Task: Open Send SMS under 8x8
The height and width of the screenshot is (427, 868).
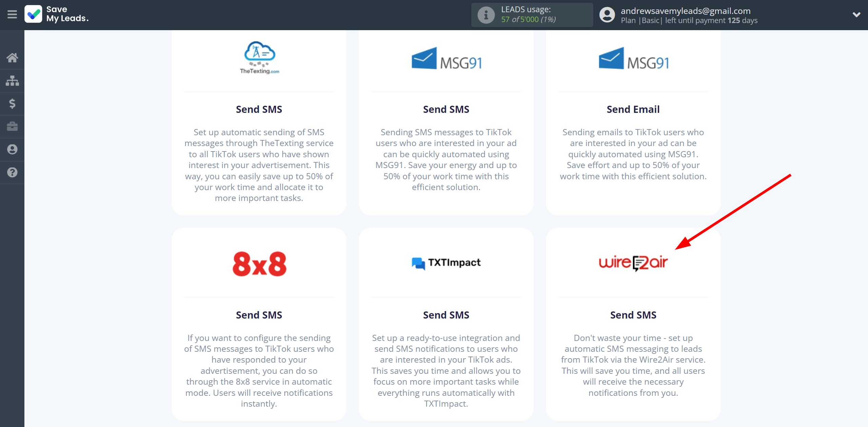Action: pos(259,315)
